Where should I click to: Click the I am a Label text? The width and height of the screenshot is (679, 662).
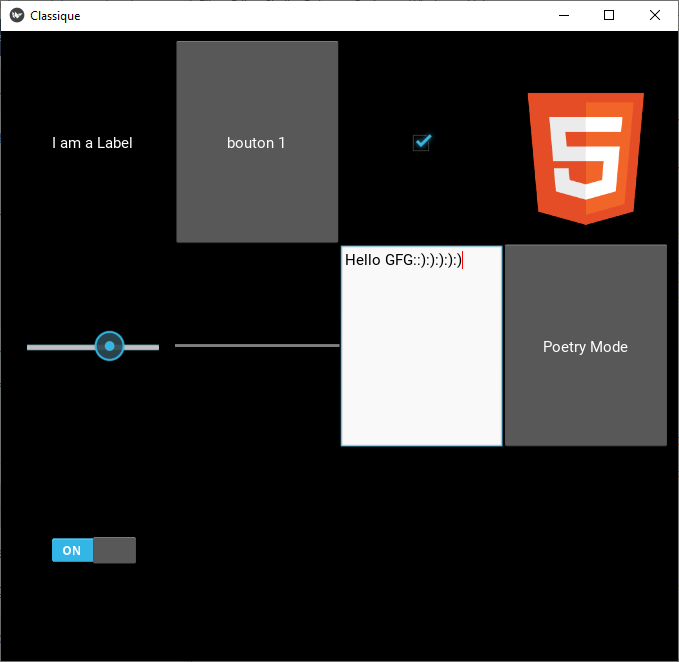coord(92,143)
